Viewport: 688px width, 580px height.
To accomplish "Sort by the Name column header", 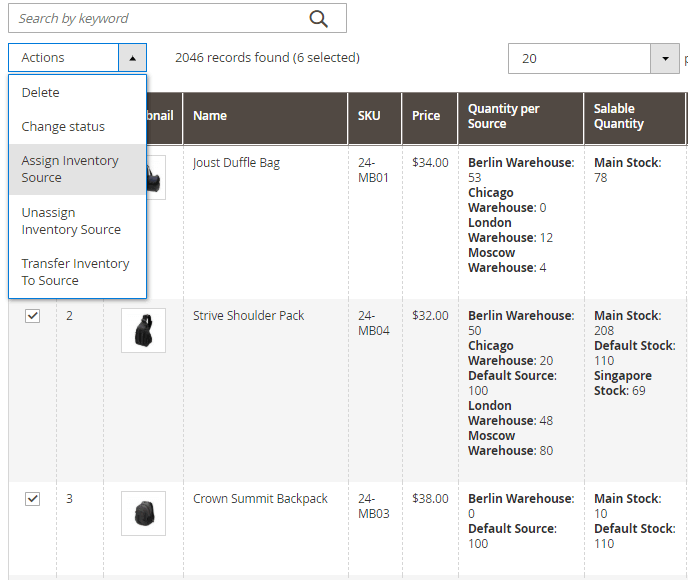I will [x=210, y=116].
